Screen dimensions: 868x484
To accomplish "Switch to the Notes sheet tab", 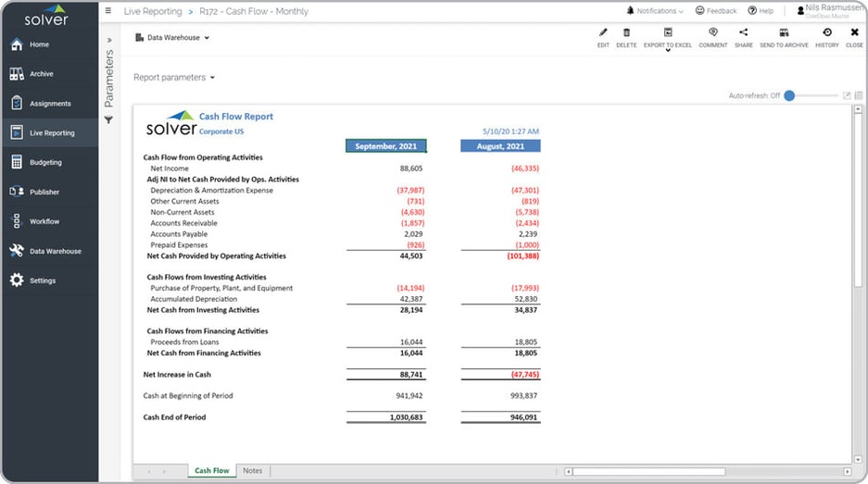I will click(x=252, y=471).
